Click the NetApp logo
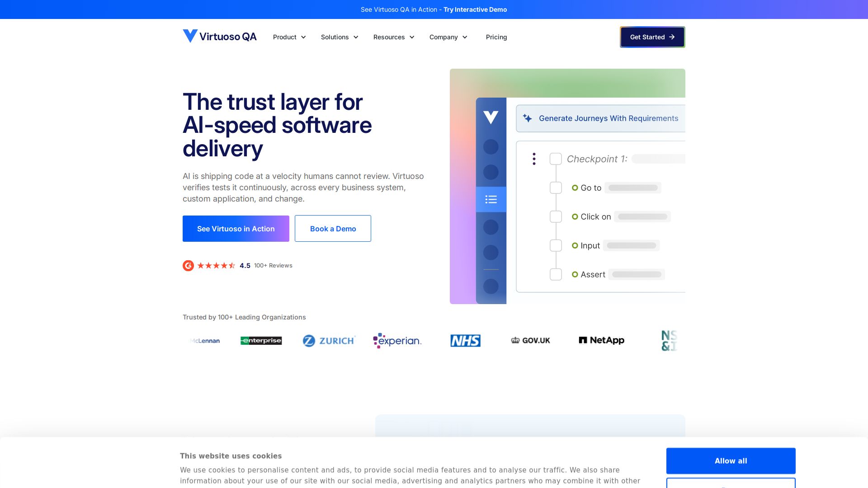Viewport: 868px width, 488px height. pos(602,340)
